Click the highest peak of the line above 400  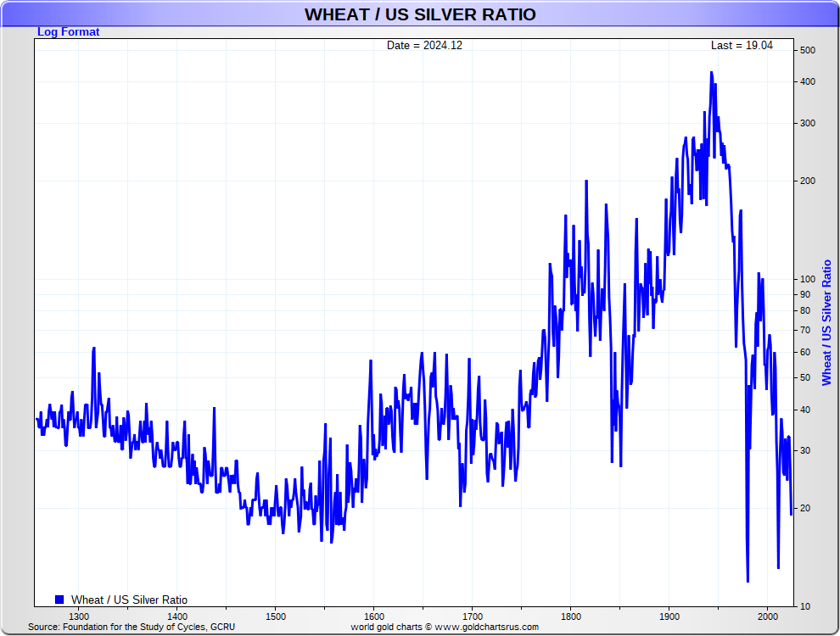(711, 73)
